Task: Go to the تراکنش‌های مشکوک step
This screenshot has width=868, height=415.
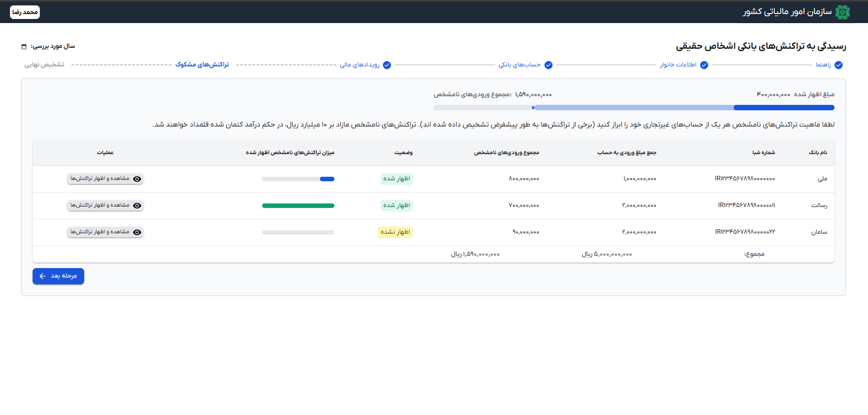Action: [x=202, y=65]
